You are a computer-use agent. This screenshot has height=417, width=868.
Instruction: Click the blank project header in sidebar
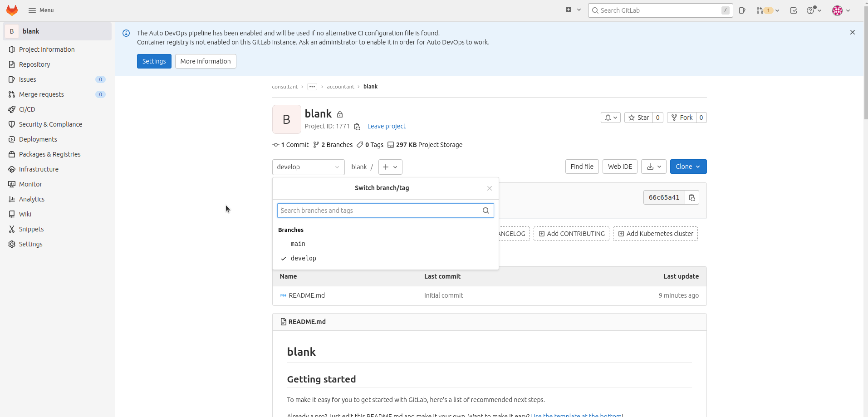pyautogui.click(x=57, y=31)
